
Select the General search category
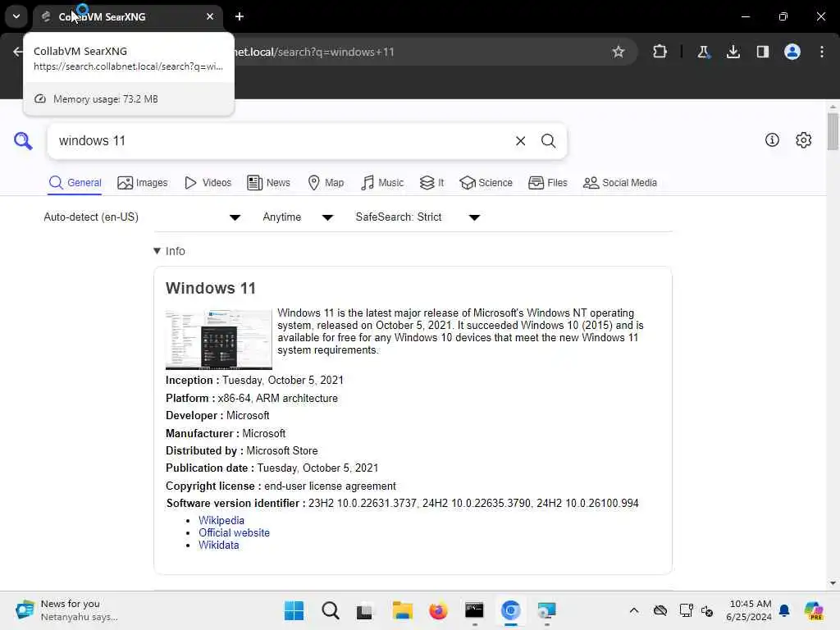click(x=75, y=183)
